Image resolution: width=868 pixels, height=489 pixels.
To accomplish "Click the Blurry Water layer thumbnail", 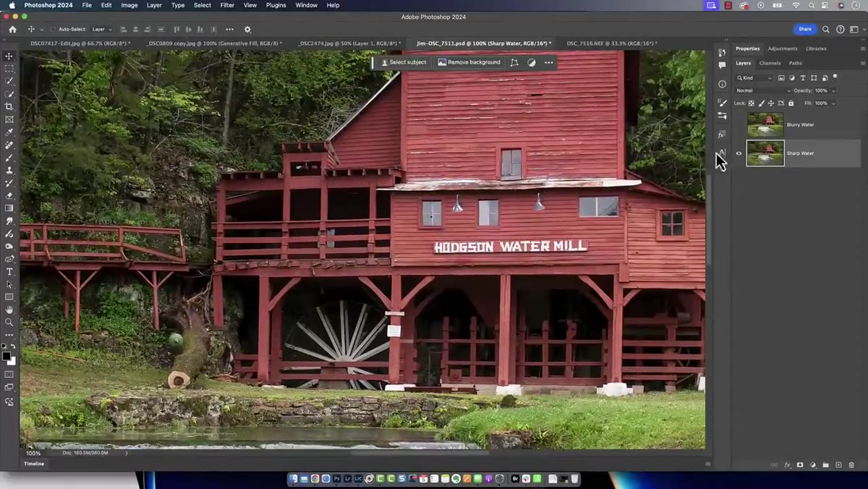I will click(765, 124).
